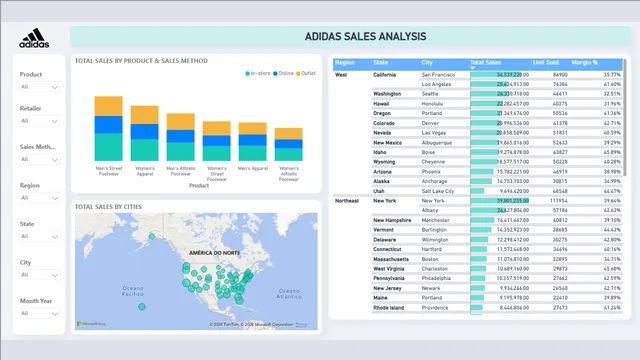
Task: Click the Albuquerque city cell
Action: [437, 143]
